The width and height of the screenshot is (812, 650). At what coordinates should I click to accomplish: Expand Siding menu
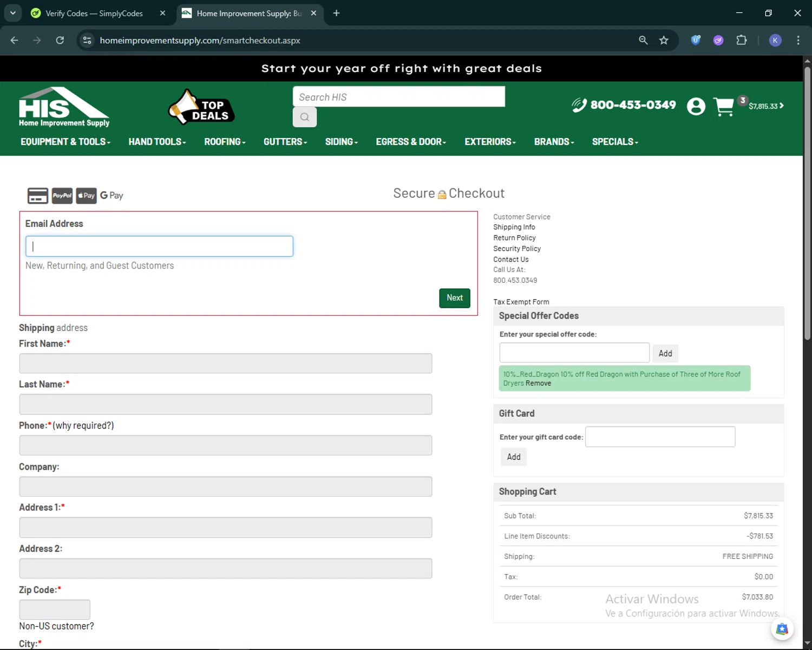(342, 142)
